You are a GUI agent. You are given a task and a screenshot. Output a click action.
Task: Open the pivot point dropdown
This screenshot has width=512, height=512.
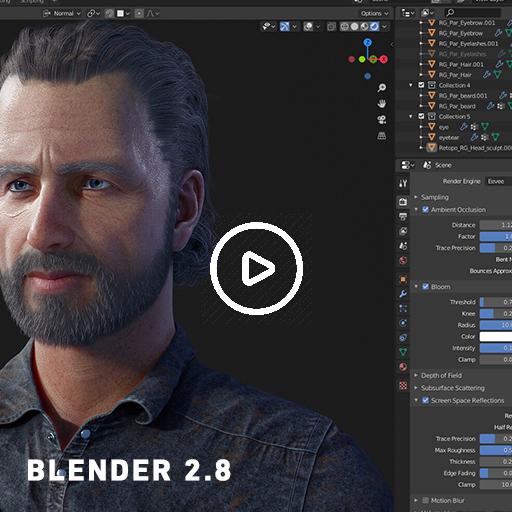(x=94, y=13)
